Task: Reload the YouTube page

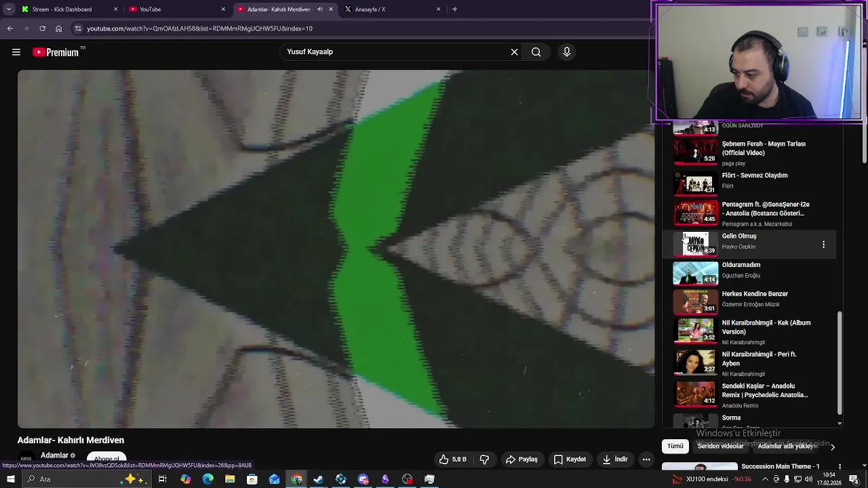Action: (42, 28)
